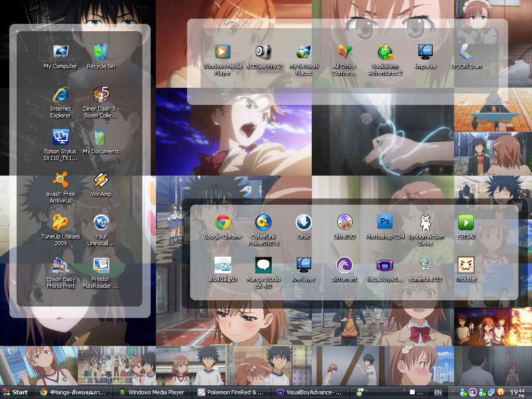
Task: Open EPSON Scan desktop icon
Action: (466, 56)
